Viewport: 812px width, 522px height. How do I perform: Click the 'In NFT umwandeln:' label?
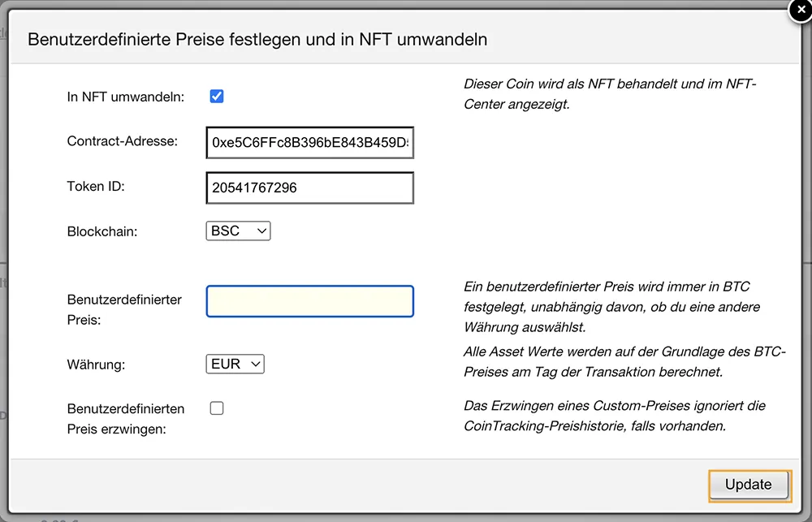[x=125, y=97]
